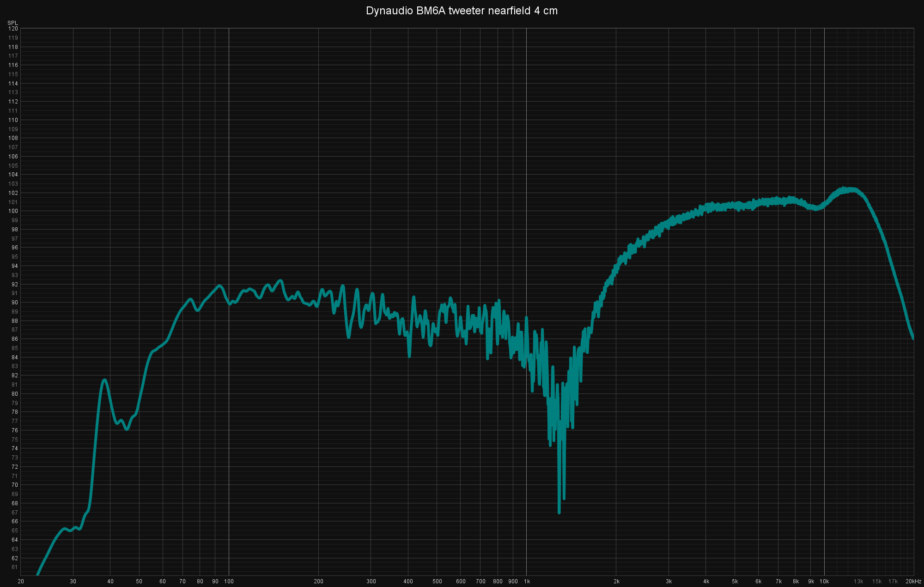Click the chart title 'Dynaudio BM6A tweeter nearfield 4 cm'
The height and width of the screenshot is (587, 924).
coord(462,11)
